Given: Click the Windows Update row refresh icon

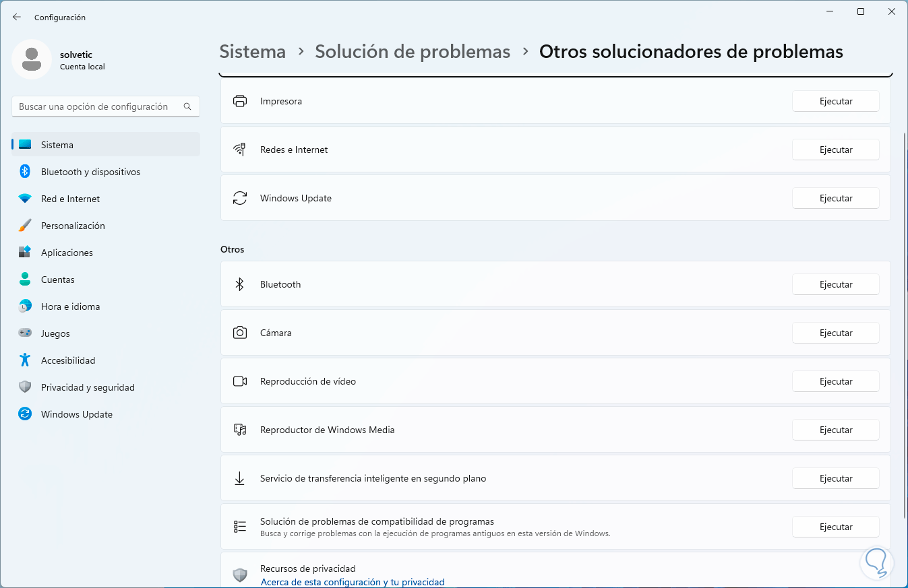Looking at the screenshot, I should [x=240, y=198].
